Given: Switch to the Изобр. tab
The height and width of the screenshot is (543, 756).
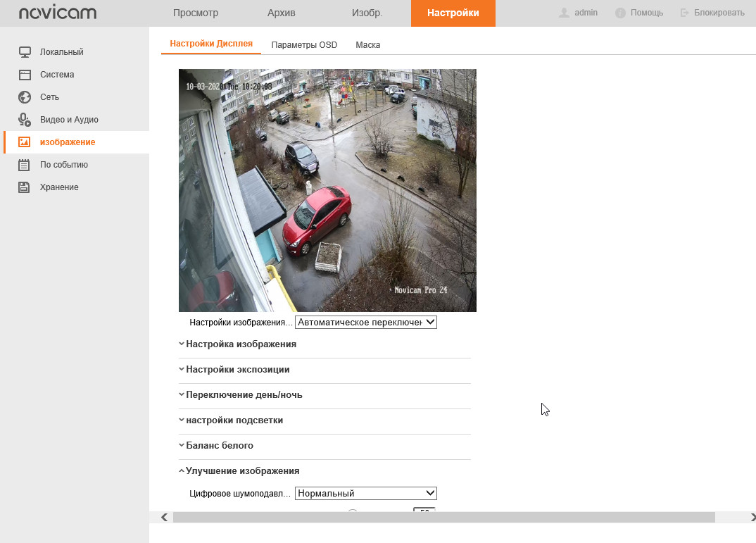Looking at the screenshot, I should (367, 13).
